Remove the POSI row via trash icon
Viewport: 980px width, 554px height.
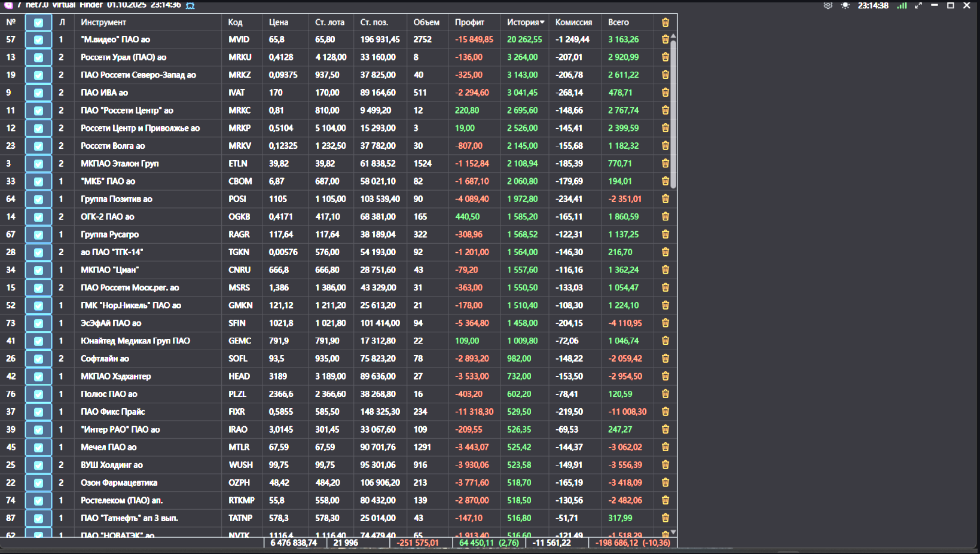(x=665, y=199)
